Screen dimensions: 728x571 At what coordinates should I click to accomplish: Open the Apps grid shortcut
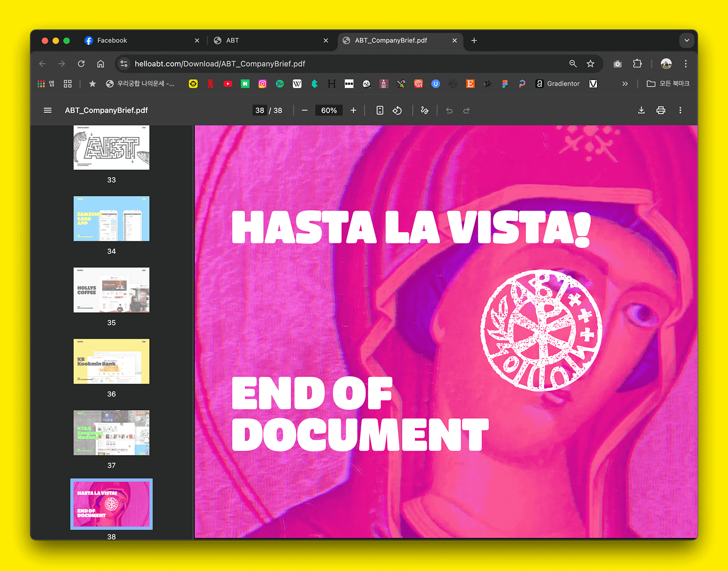(45, 84)
